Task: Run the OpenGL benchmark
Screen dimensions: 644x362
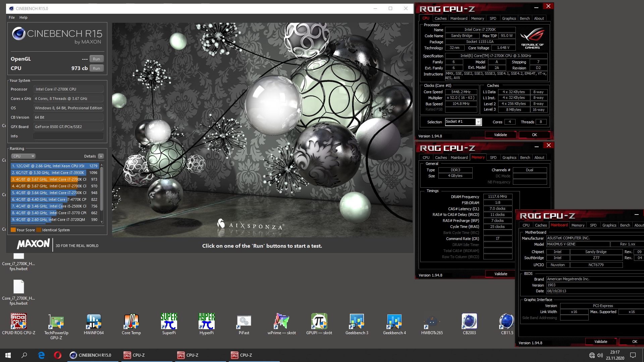Action: tap(96, 59)
